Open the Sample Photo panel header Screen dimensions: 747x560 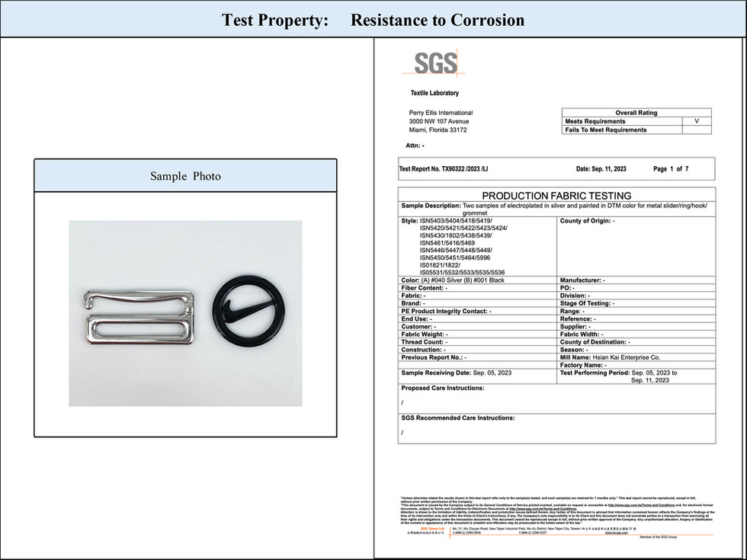click(x=184, y=175)
